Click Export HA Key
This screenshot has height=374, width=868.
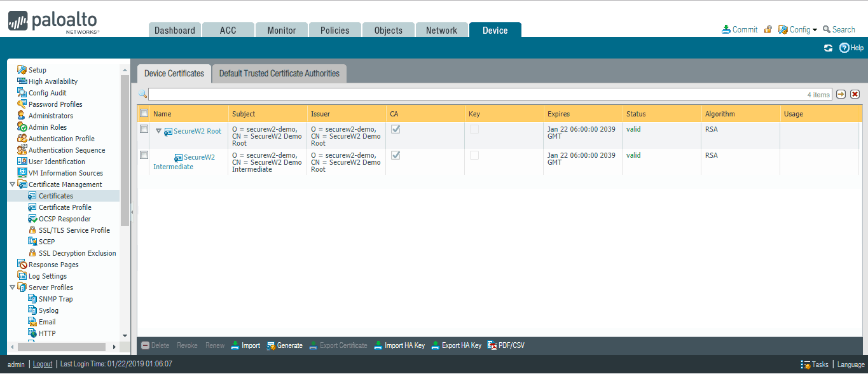[456, 345]
